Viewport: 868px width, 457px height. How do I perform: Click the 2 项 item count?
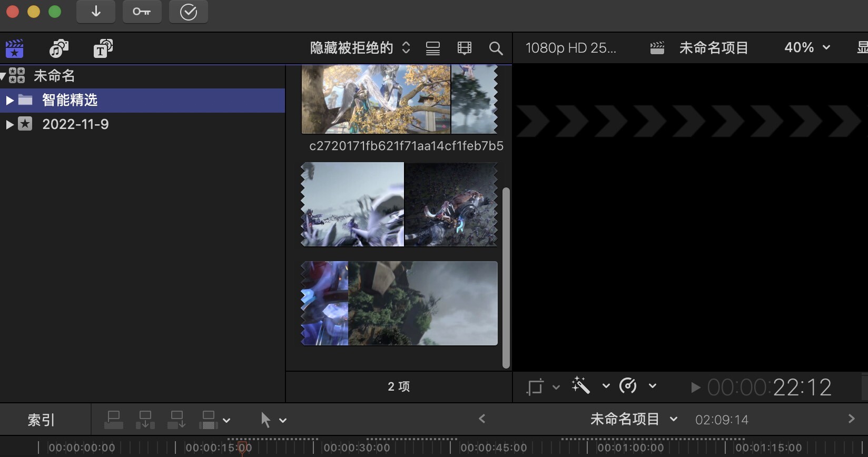point(399,386)
